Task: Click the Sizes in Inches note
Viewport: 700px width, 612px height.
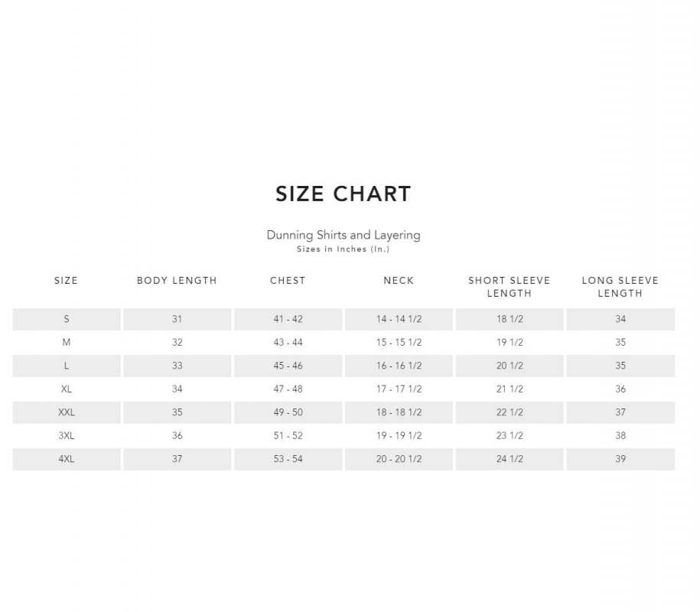Action: [x=343, y=249]
